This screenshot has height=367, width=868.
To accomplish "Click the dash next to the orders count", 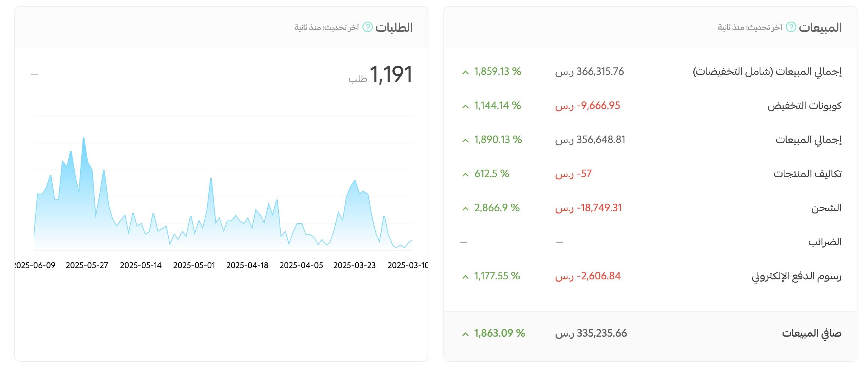I will (34, 75).
